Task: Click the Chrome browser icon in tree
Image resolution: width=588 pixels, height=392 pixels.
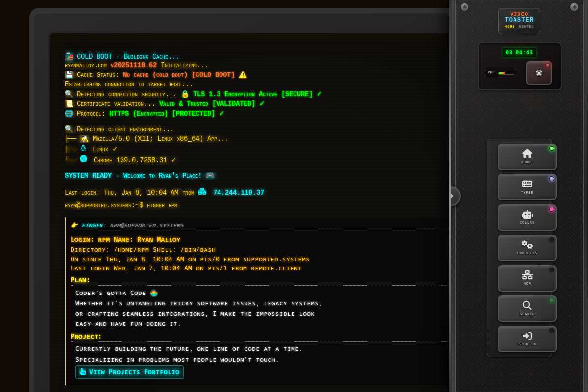Action: point(84,159)
